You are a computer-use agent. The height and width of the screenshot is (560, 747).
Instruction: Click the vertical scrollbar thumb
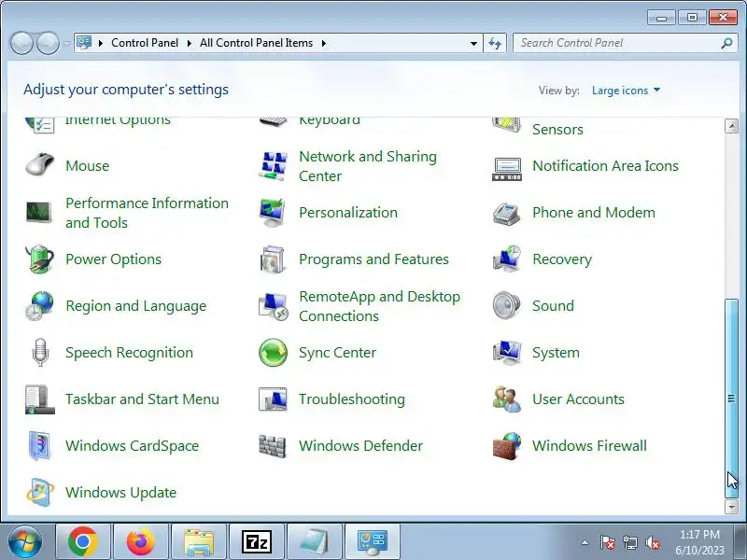pos(731,399)
